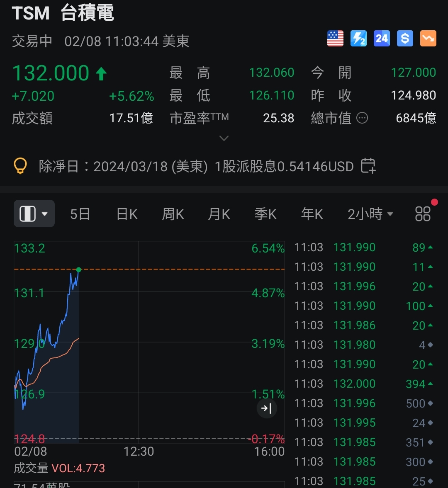Tap the blue dollar sign icon

405,39
